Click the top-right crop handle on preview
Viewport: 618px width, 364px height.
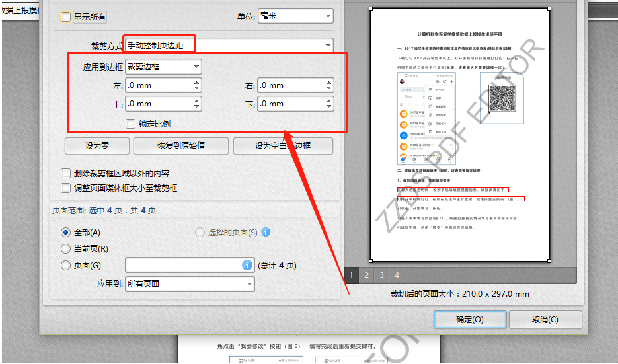coord(549,9)
